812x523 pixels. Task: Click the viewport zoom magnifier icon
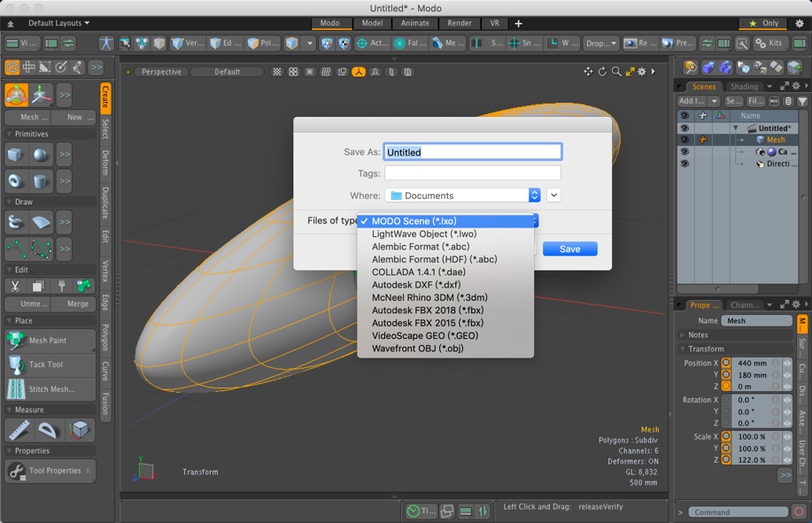[617, 72]
